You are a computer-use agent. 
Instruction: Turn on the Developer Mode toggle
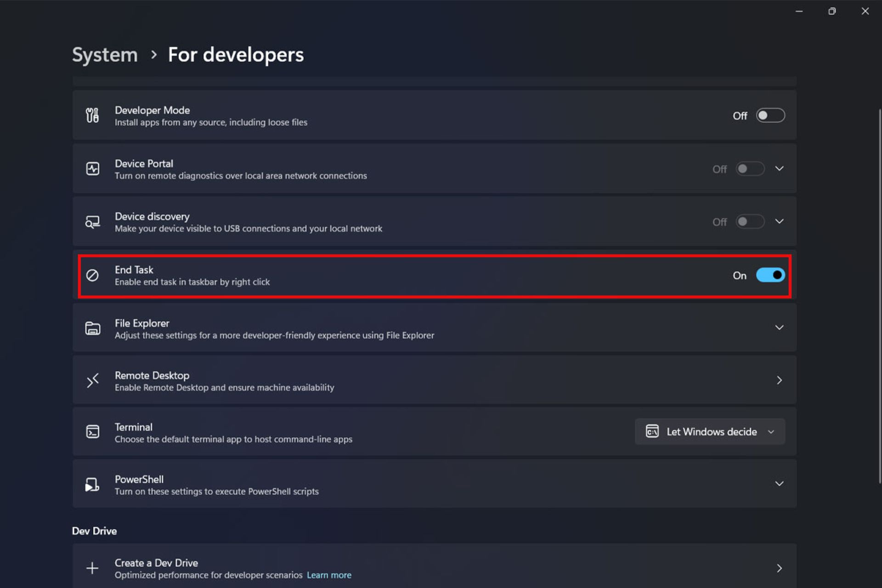click(x=770, y=115)
